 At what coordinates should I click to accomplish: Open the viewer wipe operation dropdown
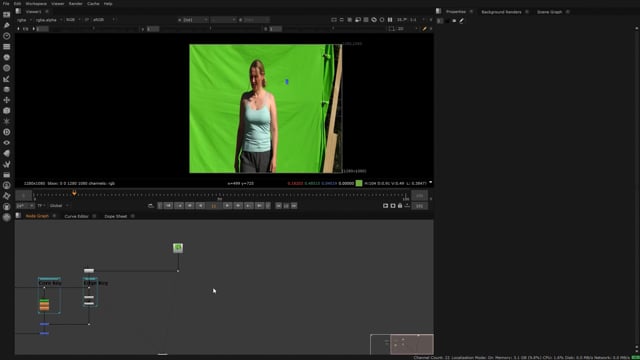(223, 20)
